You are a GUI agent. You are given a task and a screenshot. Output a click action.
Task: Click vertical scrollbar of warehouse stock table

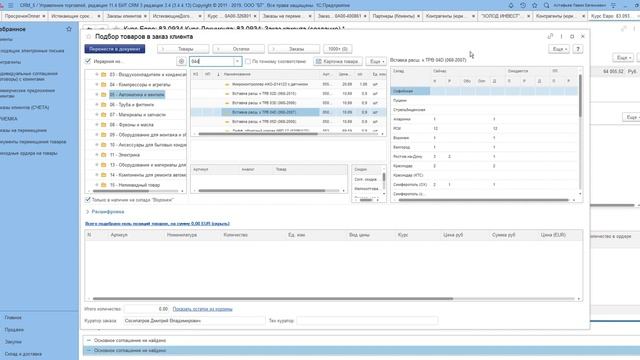580,96
